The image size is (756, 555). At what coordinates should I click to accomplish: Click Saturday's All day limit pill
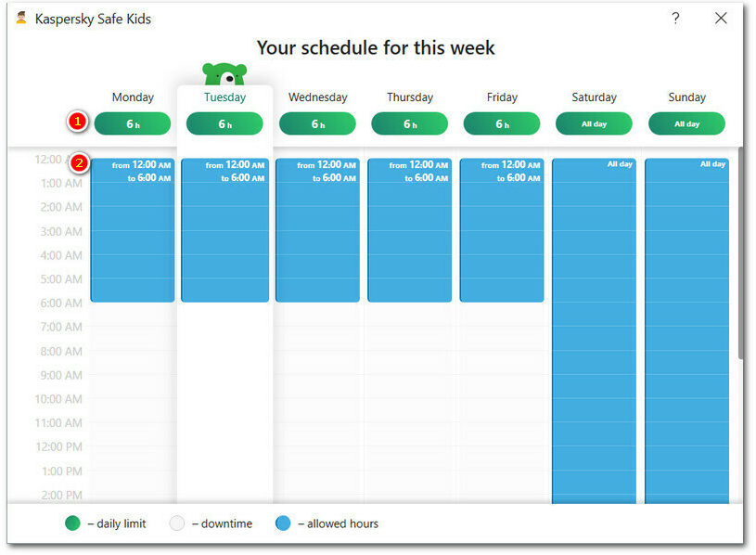(594, 123)
